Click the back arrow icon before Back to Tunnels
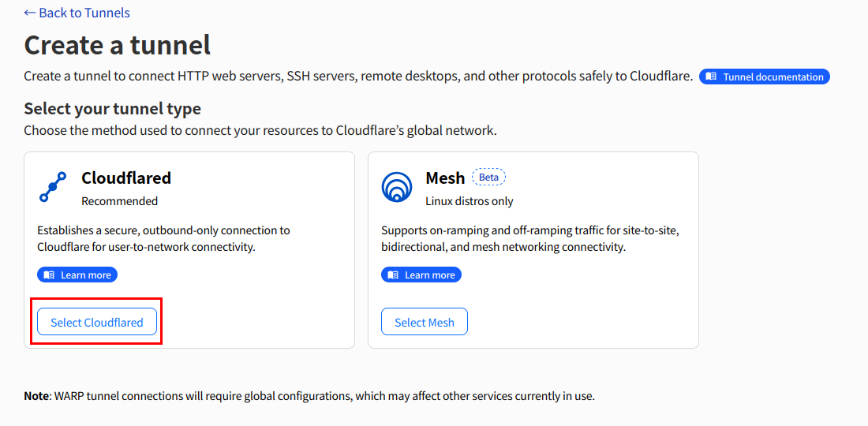Image resolution: width=868 pixels, height=426 pixels. click(x=30, y=12)
